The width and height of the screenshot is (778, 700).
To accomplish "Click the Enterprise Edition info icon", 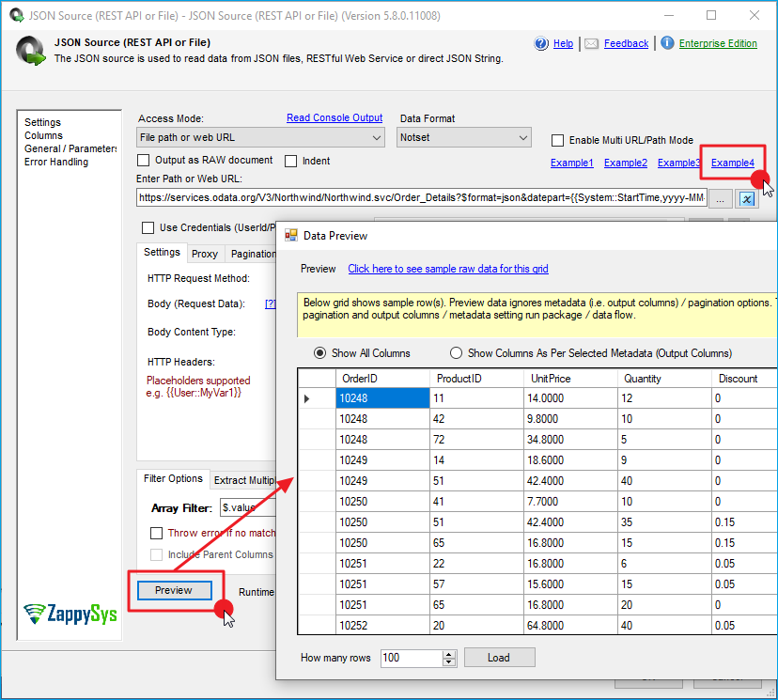I will 667,43.
